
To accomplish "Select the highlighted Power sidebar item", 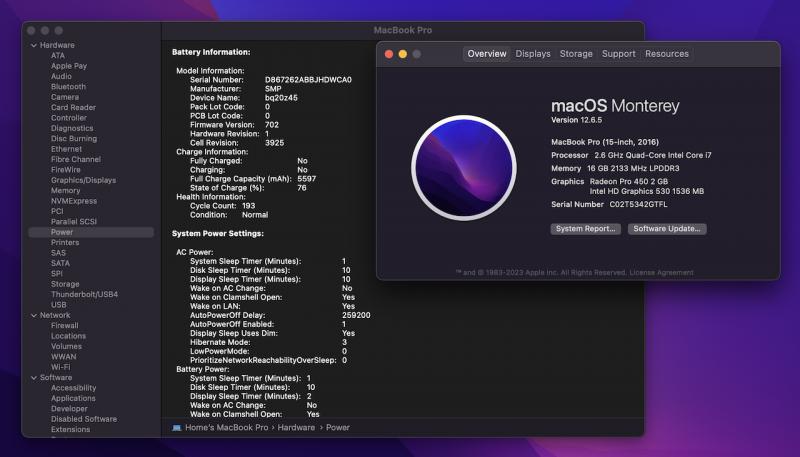I will tap(91, 232).
